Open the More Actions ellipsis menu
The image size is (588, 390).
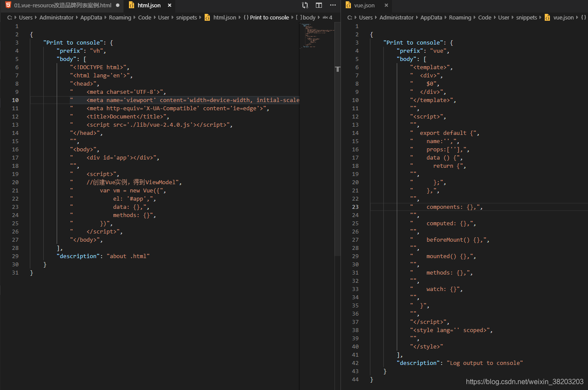(x=333, y=5)
